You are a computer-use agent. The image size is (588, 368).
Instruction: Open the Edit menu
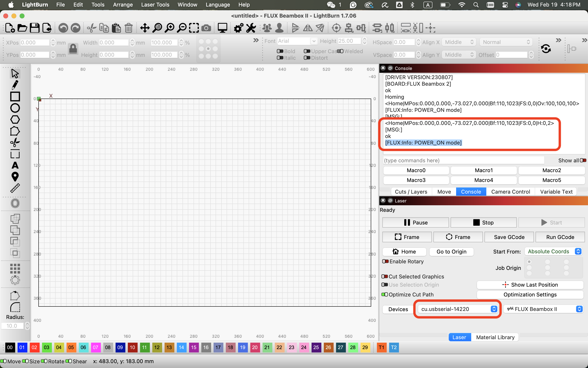tap(78, 5)
